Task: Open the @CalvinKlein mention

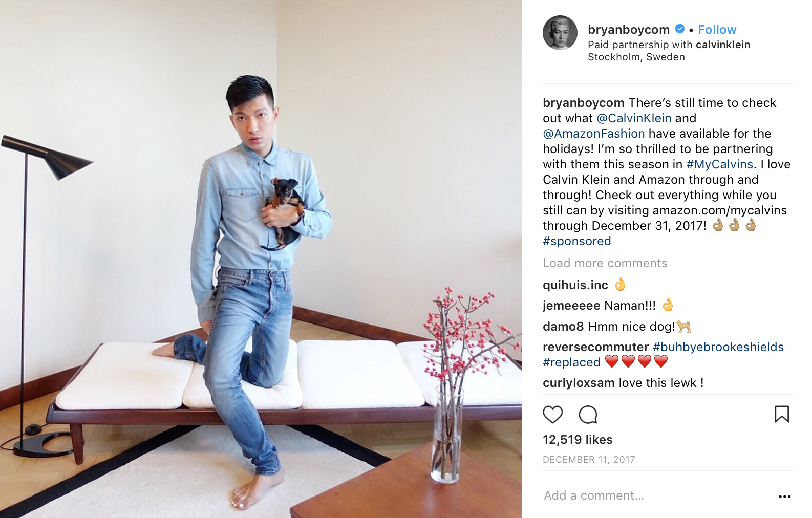Action: (x=634, y=118)
